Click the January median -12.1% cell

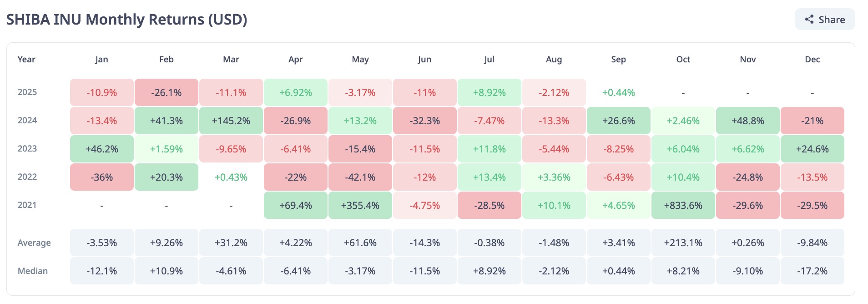(102, 271)
